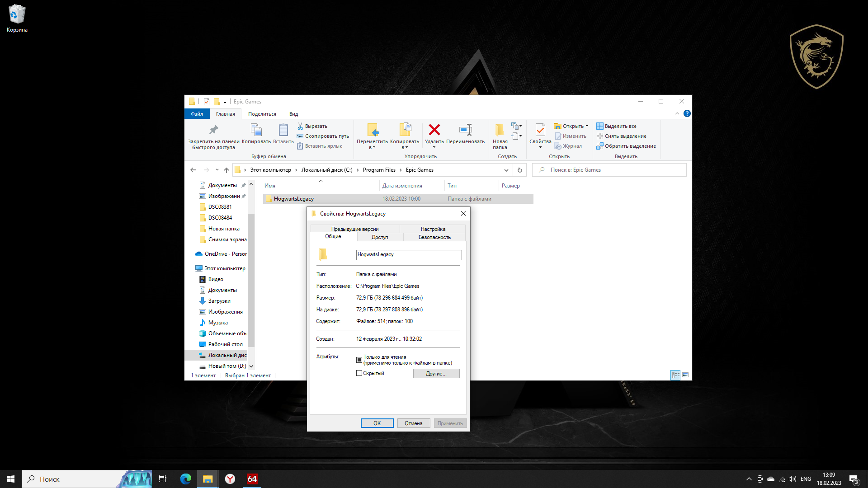Open Предыдущие версии tab
Viewport: 868px width, 488px height.
[x=355, y=229]
